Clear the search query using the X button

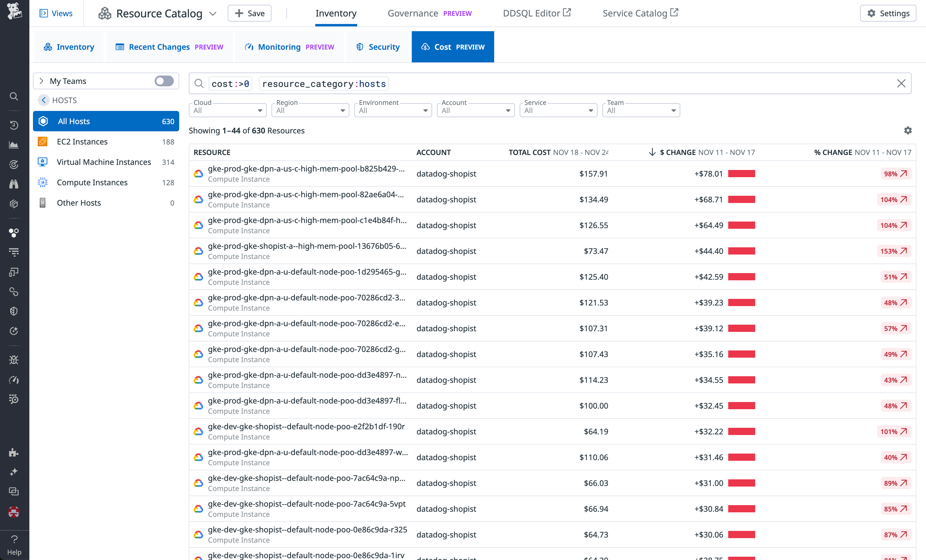[x=901, y=83]
